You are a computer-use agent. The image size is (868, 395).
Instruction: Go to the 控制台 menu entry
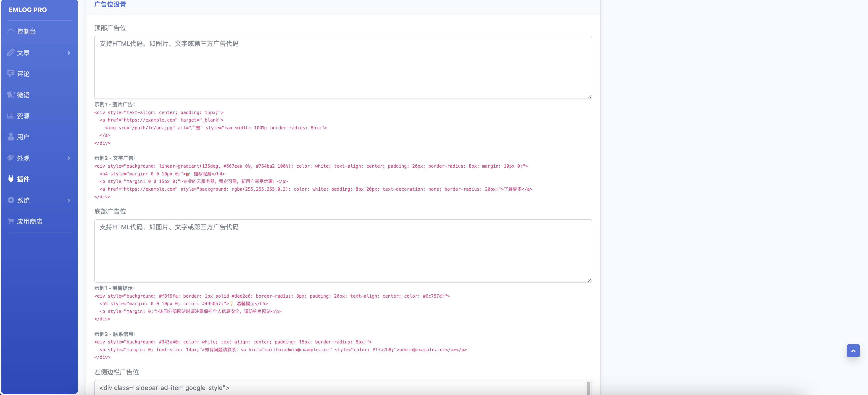point(26,32)
